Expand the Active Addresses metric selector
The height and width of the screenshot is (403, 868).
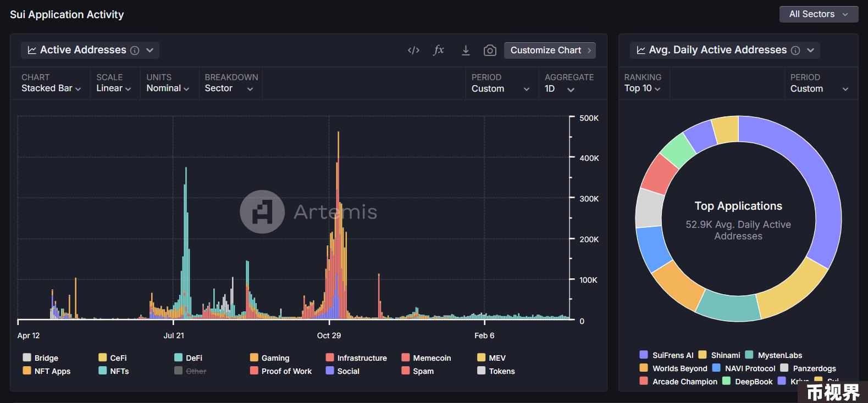point(150,51)
